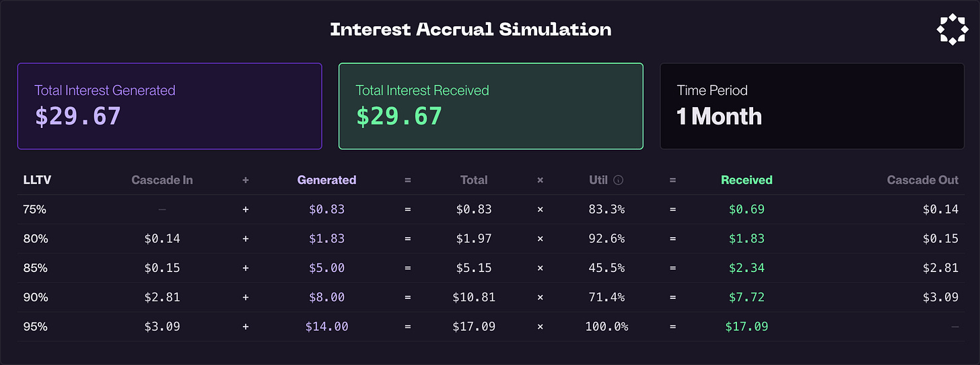
Task: Select the Total Interest Generated card
Action: tap(170, 106)
